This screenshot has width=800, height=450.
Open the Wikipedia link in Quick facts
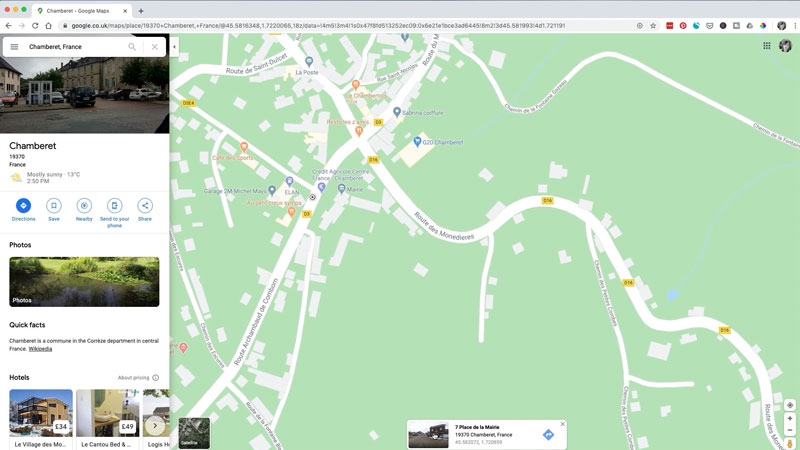pyautogui.click(x=40, y=349)
